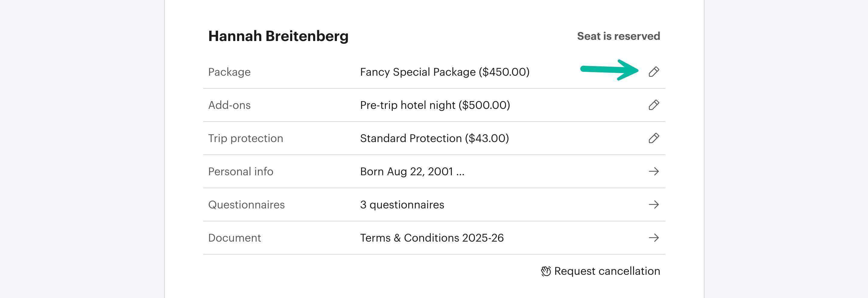This screenshot has width=868, height=298.
Task: Click the Package row label
Action: (229, 72)
